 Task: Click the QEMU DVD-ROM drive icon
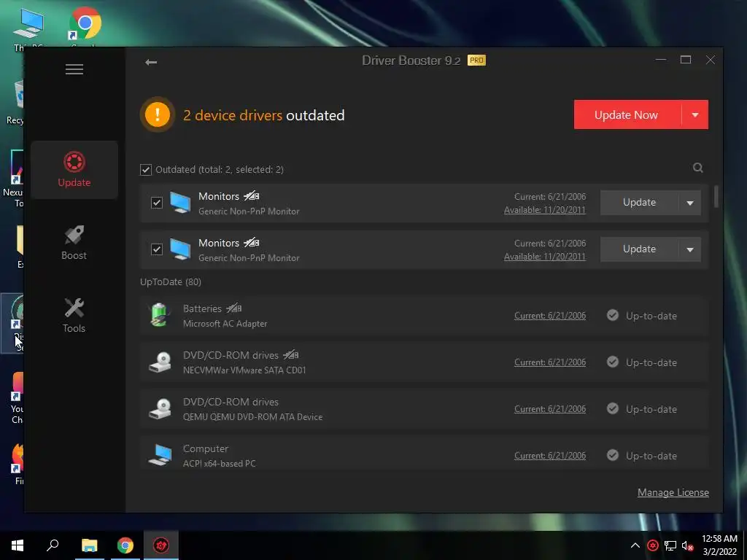point(160,409)
